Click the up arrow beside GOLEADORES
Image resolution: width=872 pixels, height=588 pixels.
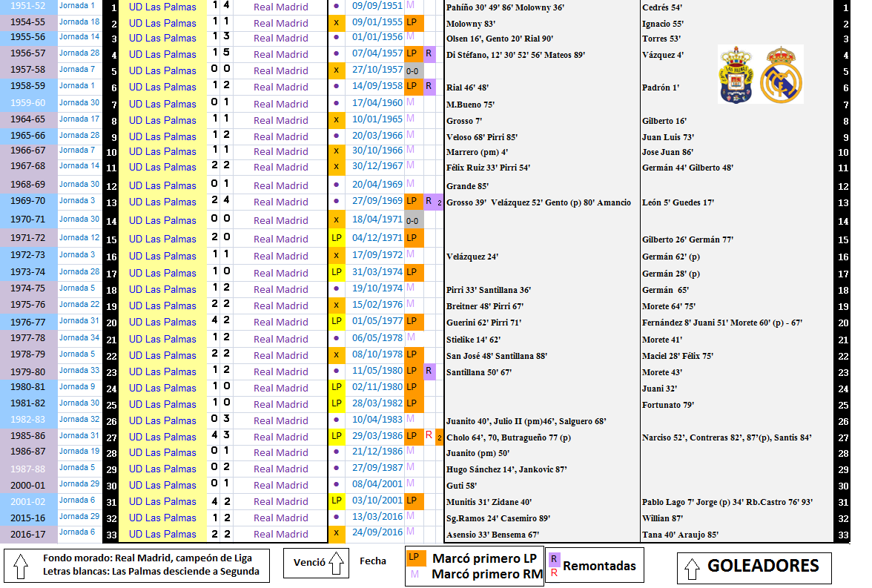point(691,567)
